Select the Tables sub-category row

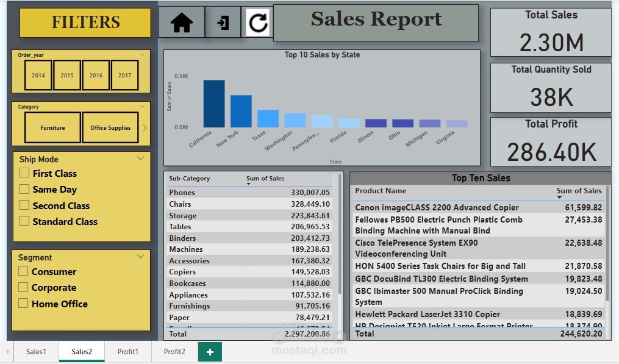[x=249, y=227]
